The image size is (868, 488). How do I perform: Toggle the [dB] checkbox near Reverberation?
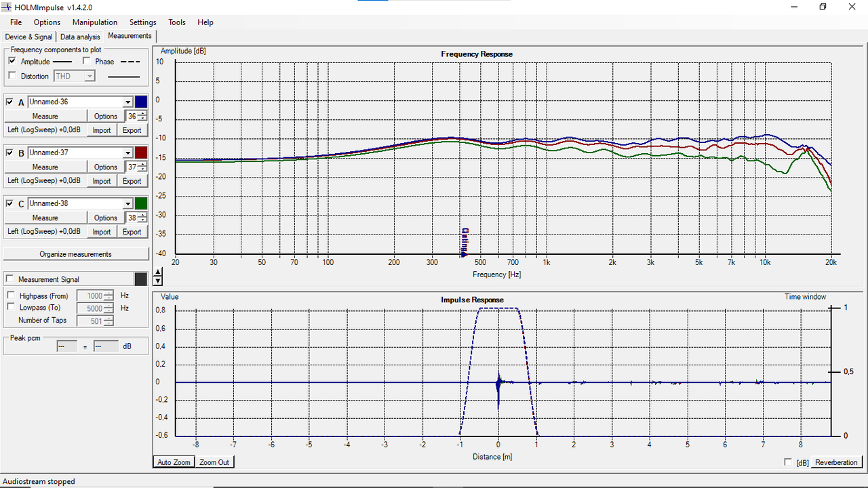click(x=788, y=462)
